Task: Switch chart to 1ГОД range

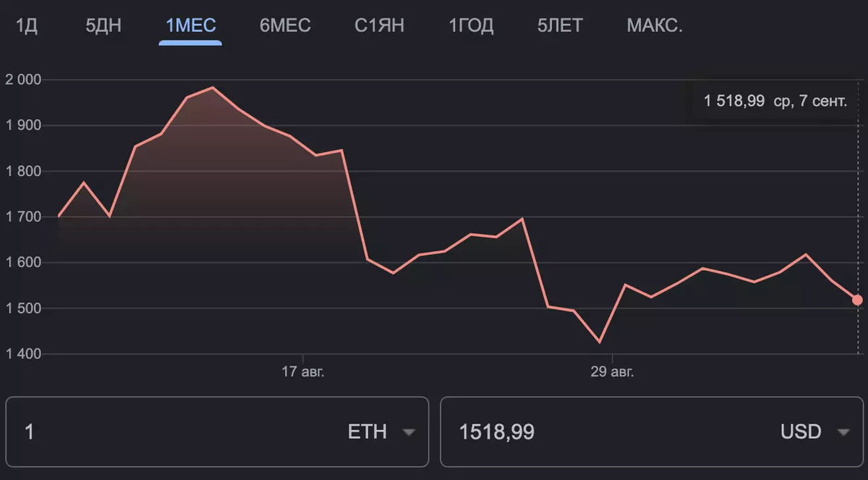Action: pos(471,26)
